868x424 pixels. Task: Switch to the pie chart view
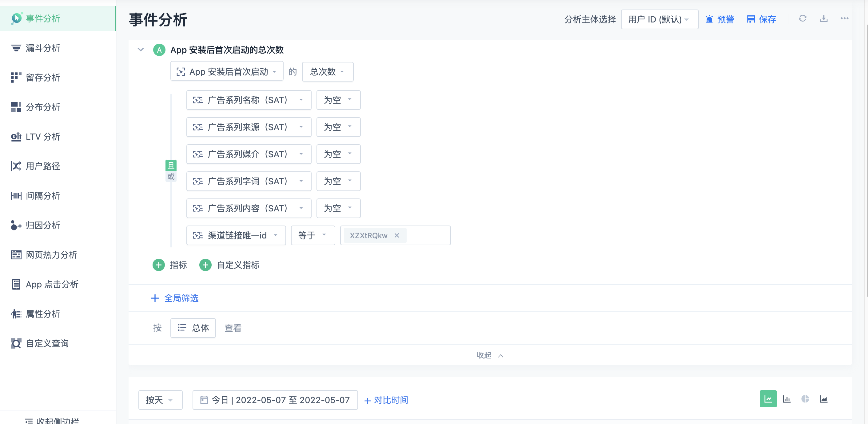(805, 399)
